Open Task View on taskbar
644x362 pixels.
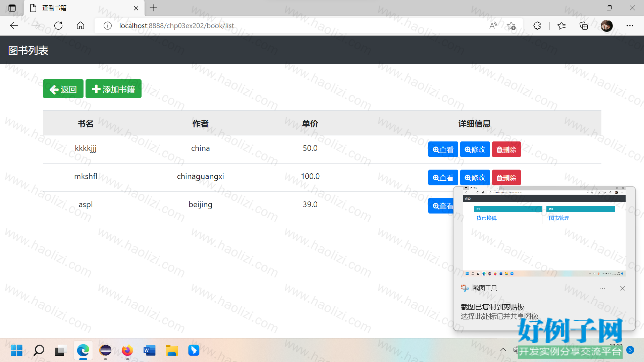tap(60, 351)
